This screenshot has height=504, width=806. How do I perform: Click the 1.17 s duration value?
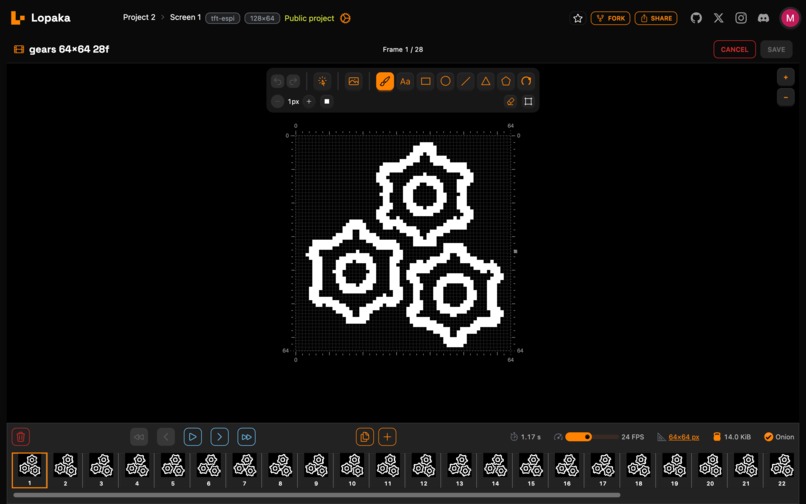(x=530, y=437)
